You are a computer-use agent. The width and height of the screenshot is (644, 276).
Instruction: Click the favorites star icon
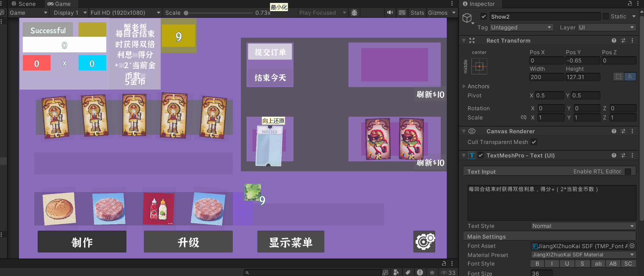point(432,272)
